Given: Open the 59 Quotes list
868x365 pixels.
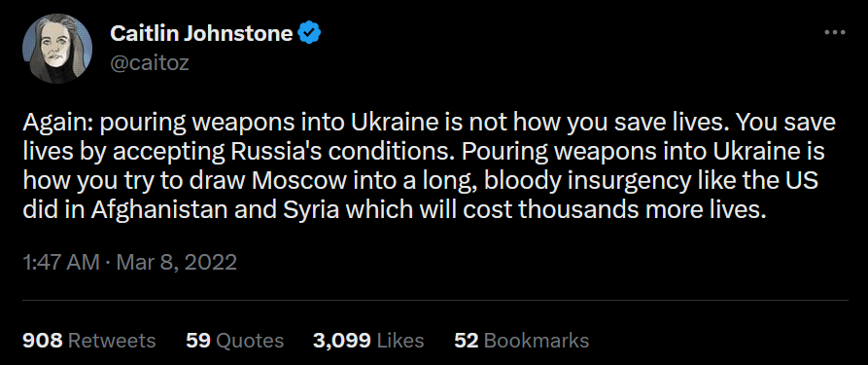Looking at the screenshot, I should click(x=234, y=340).
